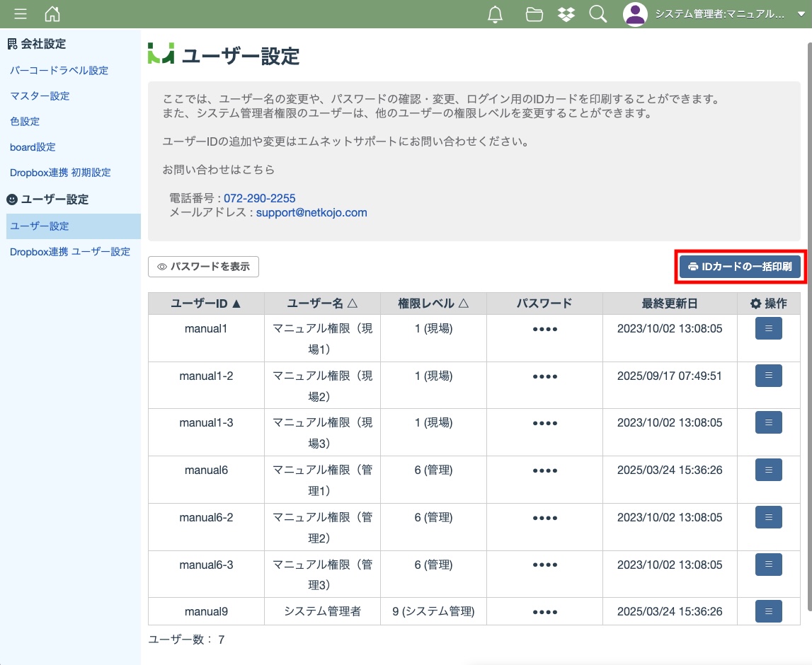Select Dropbox連携 ユーザー設定 in sidebar

[x=70, y=252]
